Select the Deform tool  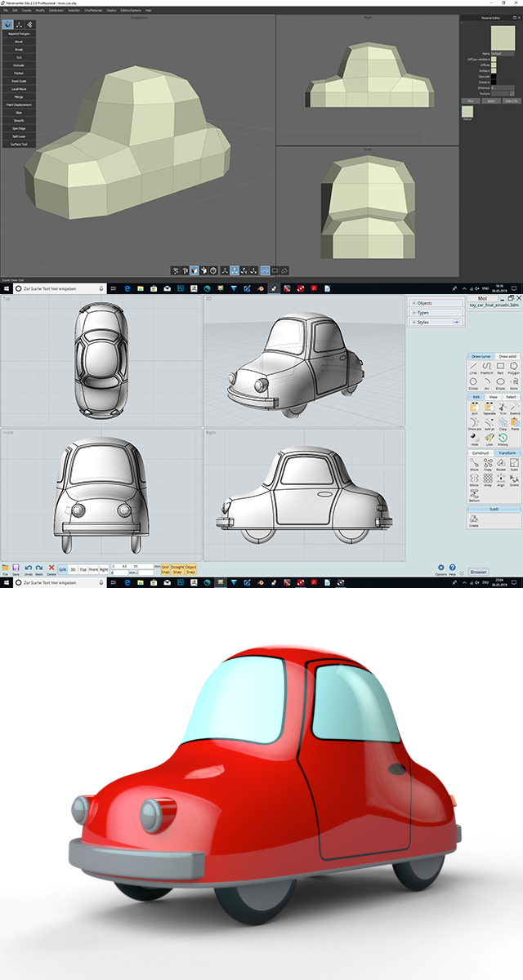(474, 496)
